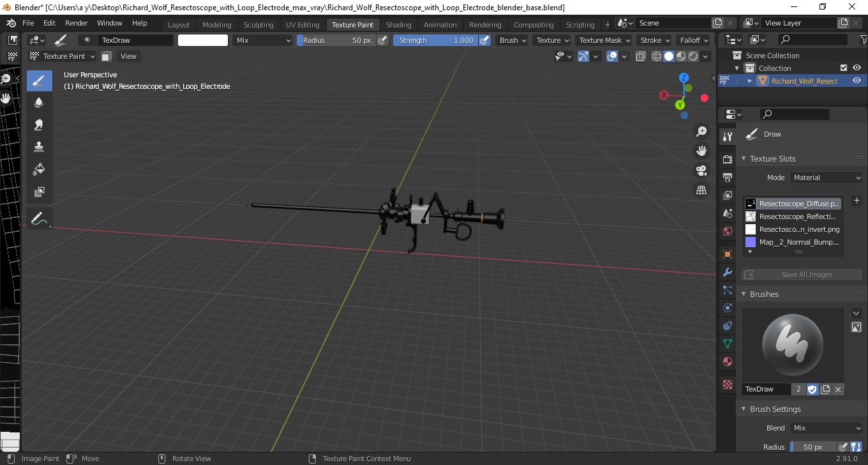Screen dimensions: 868x465
Task: Open the Falloff popover
Action: click(x=694, y=40)
